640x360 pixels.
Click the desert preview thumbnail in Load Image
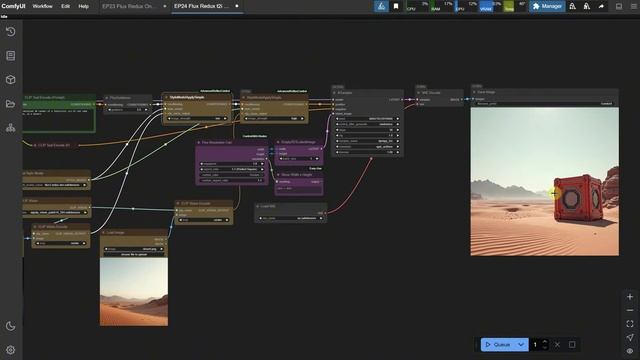tap(134, 292)
